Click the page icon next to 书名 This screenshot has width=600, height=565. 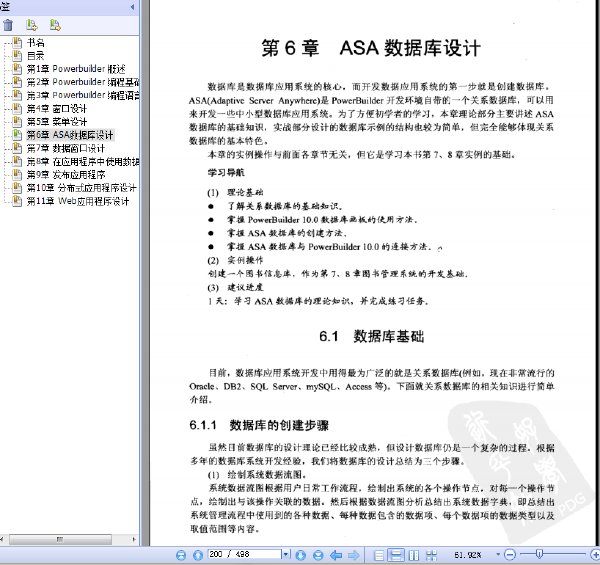tap(17, 42)
